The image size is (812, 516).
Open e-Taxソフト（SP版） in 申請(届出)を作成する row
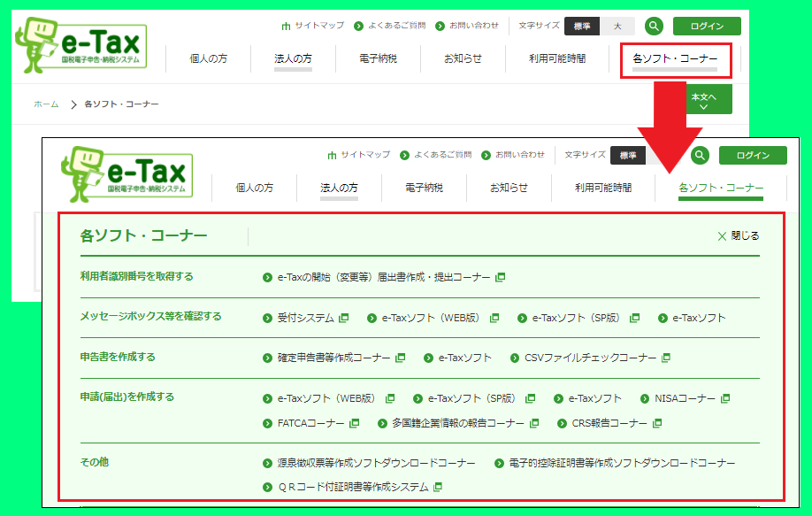[474, 398]
